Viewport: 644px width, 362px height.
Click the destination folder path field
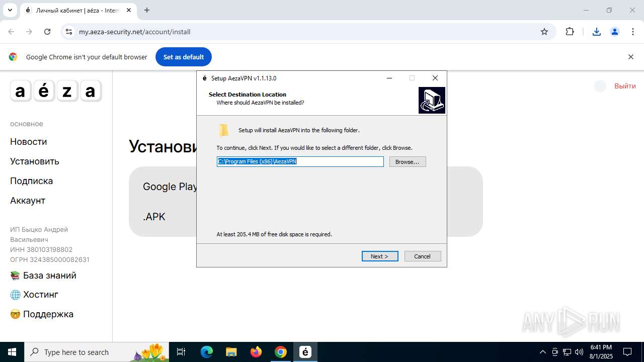[300, 161]
